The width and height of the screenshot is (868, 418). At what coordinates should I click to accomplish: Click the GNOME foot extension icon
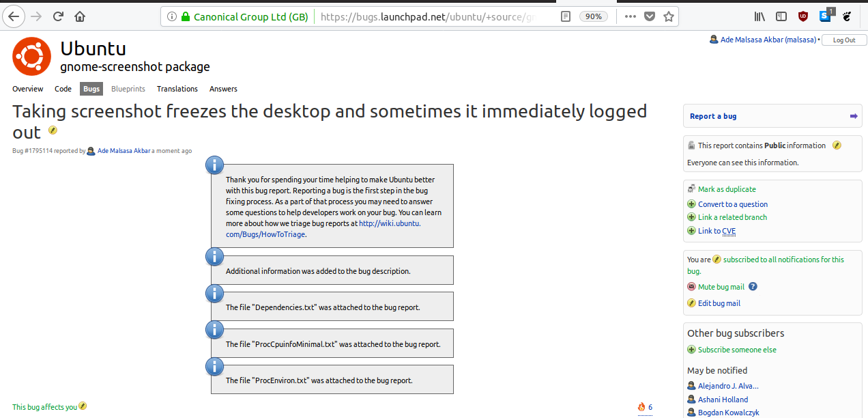[x=847, y=16]
